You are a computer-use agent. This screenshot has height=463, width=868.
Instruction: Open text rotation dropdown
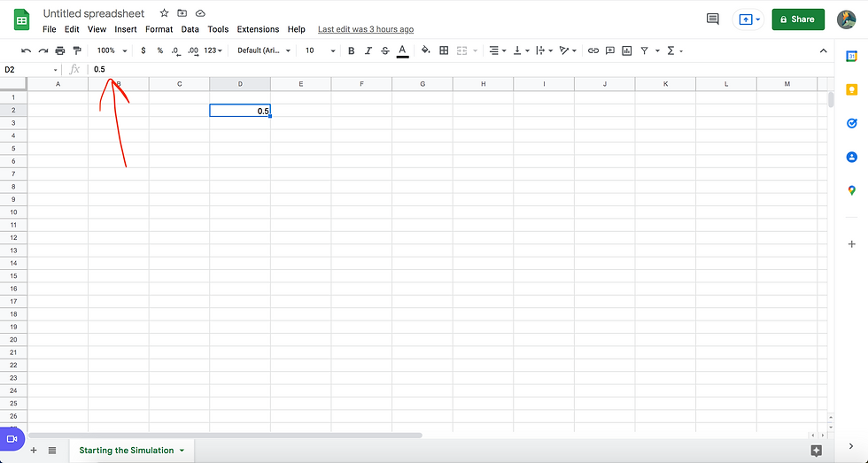point(568,50)
